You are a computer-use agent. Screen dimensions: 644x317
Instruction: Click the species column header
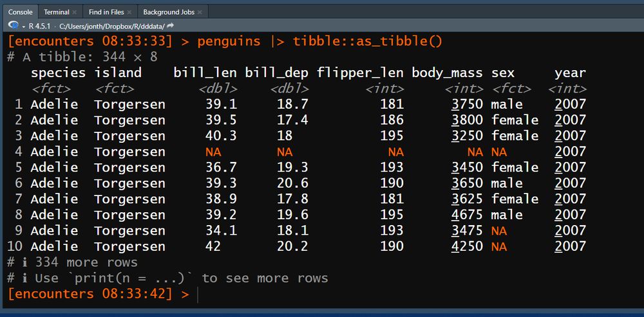coord(58,73)
